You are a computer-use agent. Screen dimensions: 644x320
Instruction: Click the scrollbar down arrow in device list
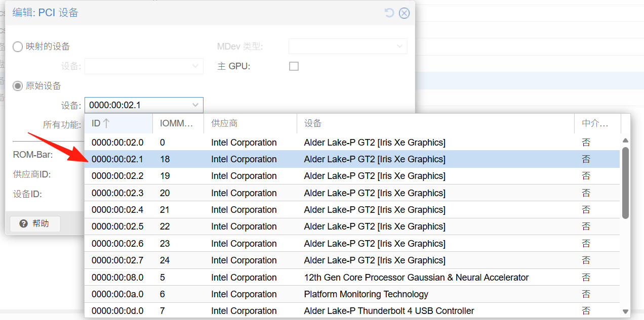[625, 311]
